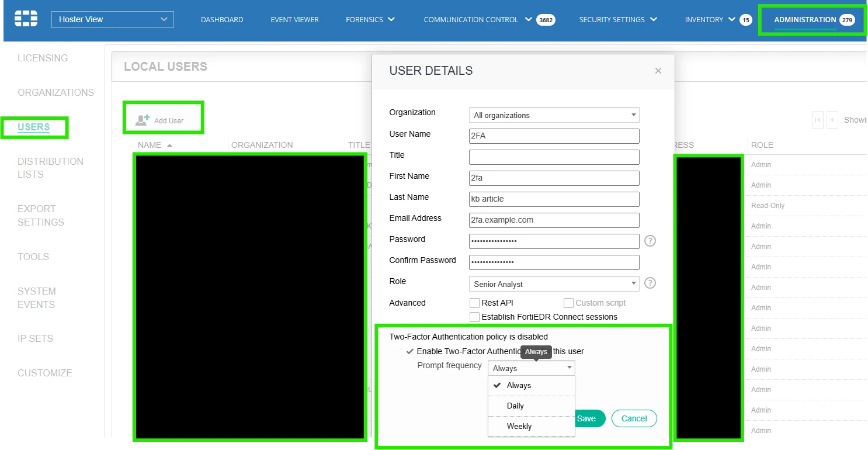The image size is (868, 450).
Task: Go to previous page of users list
Action: pyautogui.click(x=832, y=120)
